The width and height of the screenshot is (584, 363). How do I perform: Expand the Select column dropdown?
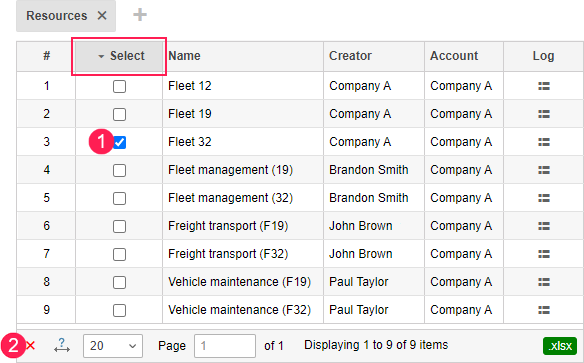tap(101, 56)
